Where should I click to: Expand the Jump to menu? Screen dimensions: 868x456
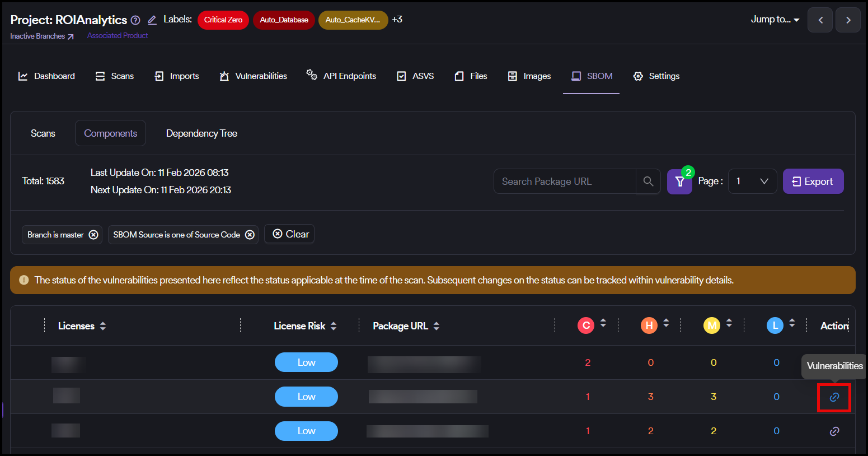(775, 20)
